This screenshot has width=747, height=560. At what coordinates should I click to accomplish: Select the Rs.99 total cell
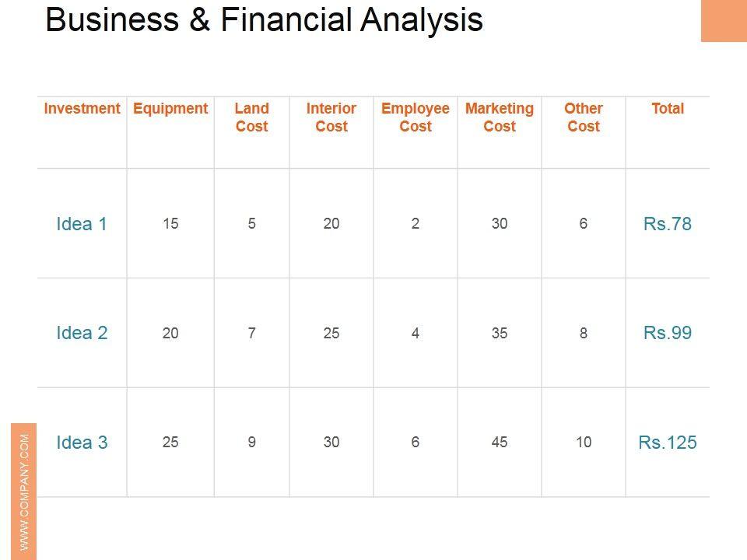(668, 333)
